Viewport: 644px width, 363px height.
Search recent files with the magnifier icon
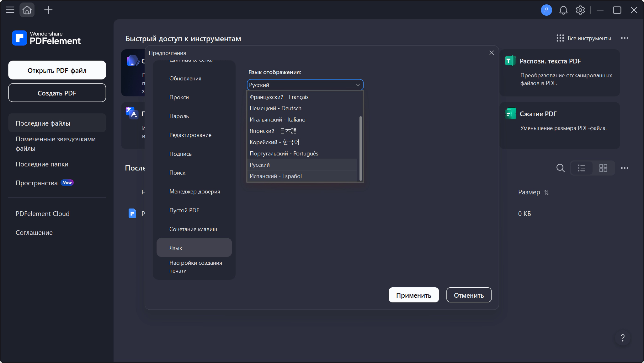point(561,168)
